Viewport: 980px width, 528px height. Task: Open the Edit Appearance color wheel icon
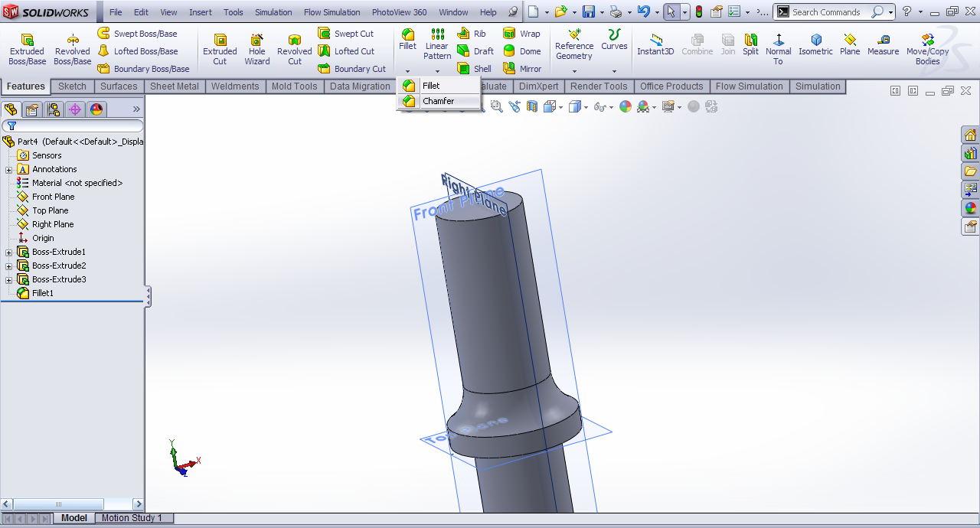(626, 106)
